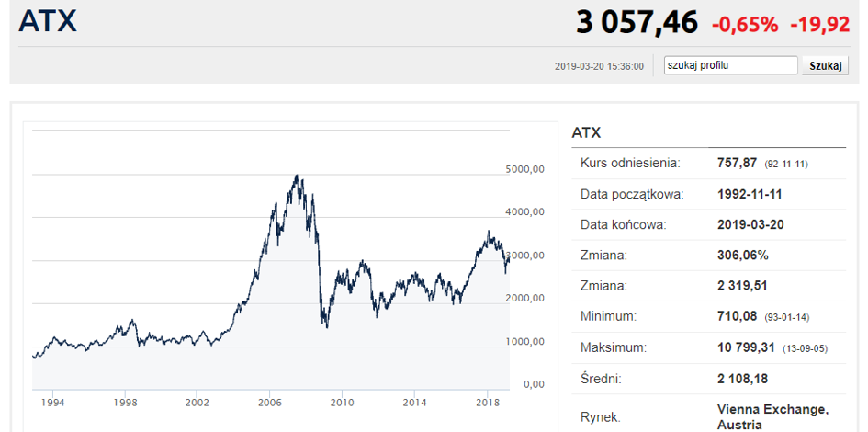
Task: Click the average value 2 108,18
Action: pyautogui.click(x=742, y=379)
